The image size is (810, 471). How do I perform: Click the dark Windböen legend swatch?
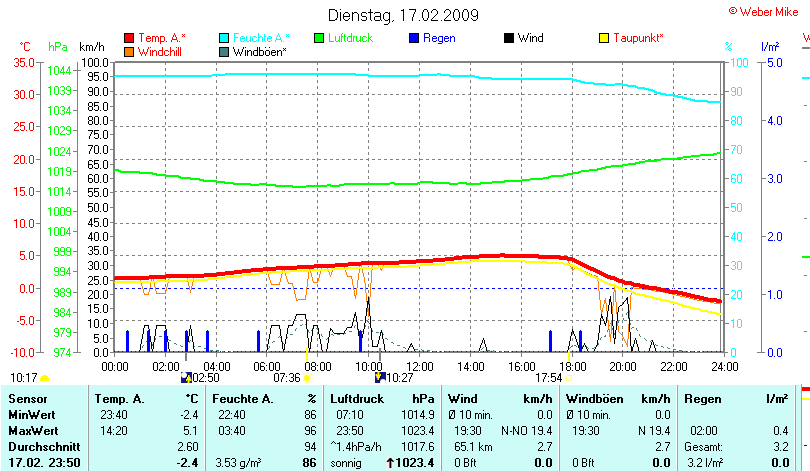tap(224, 51)
